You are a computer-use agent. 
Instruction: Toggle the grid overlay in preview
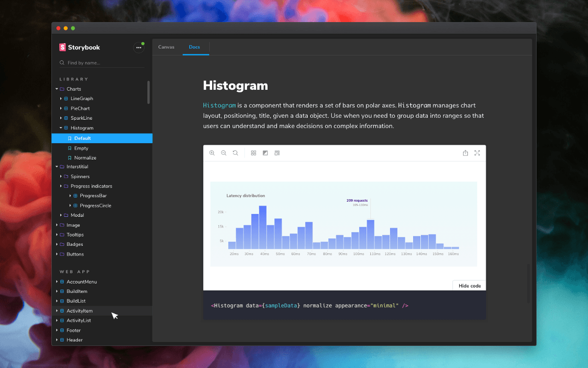click(253, 153)
